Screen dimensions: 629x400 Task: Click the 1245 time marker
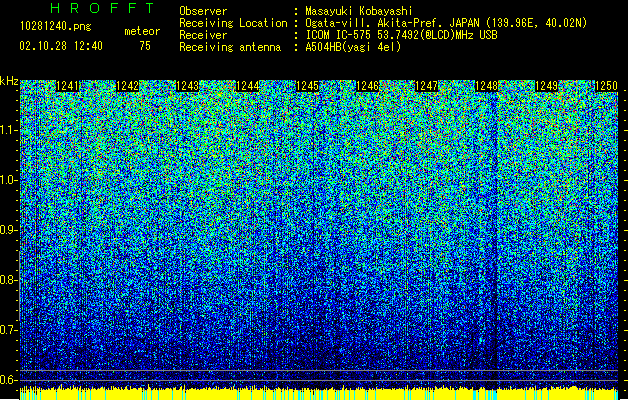click(307, 86)
